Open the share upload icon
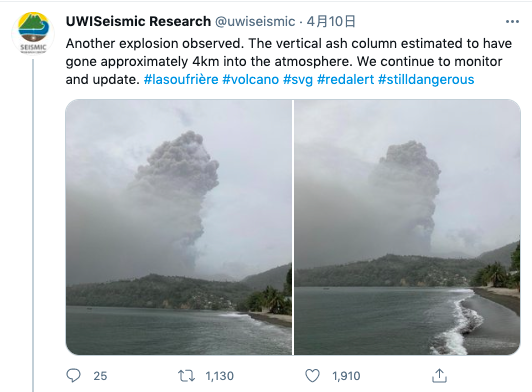The image size is (532, 392). pyautogui.click(x=439, y=375)
